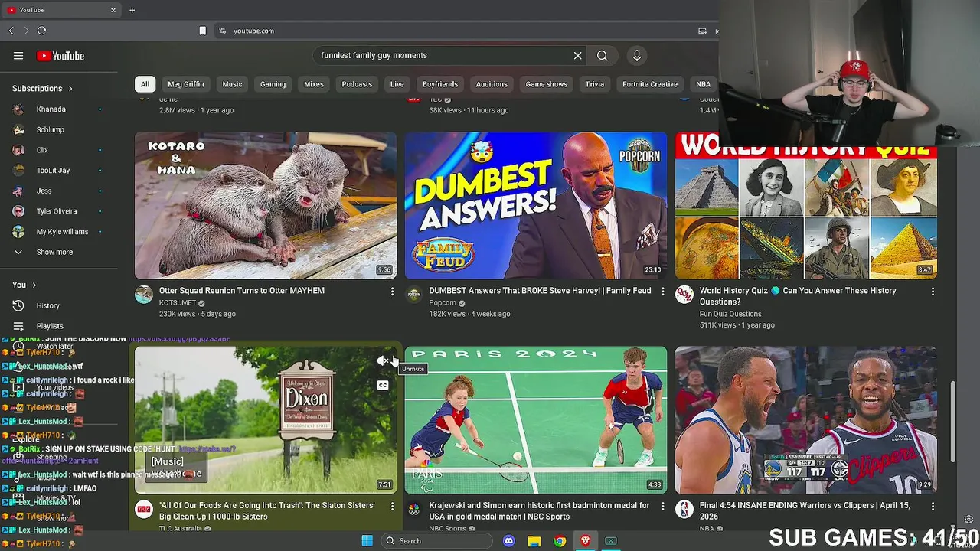The width and height of the screenshot is (980, 551).
Task: Expand the Subscriptions section
Action: 43,89
